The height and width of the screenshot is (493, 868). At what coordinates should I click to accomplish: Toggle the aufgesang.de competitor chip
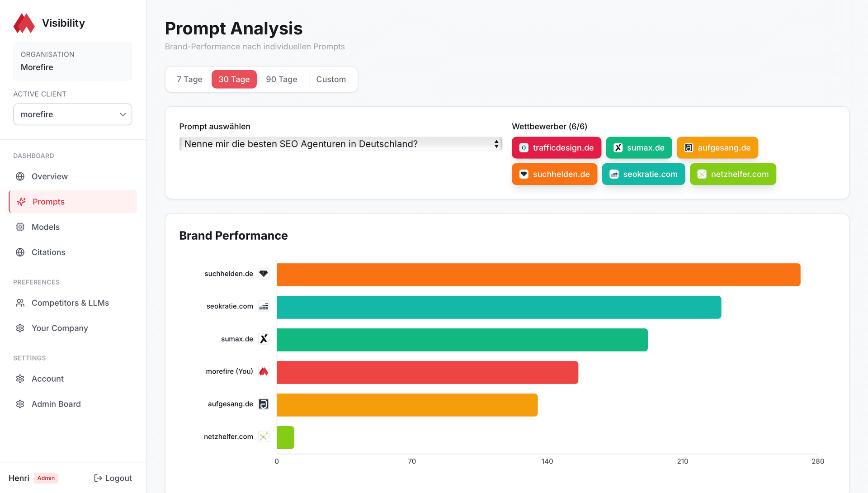pos(717,147)
